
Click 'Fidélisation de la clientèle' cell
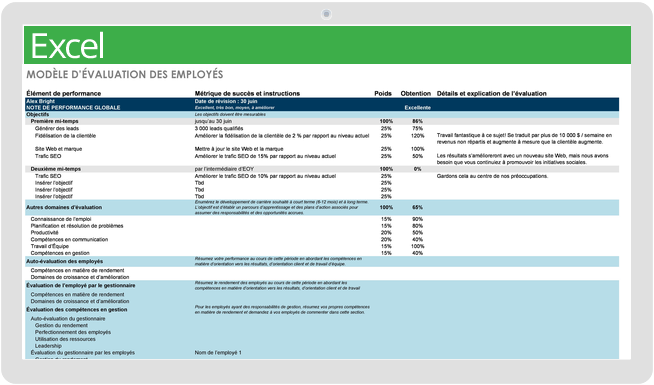tap(65, 136)
